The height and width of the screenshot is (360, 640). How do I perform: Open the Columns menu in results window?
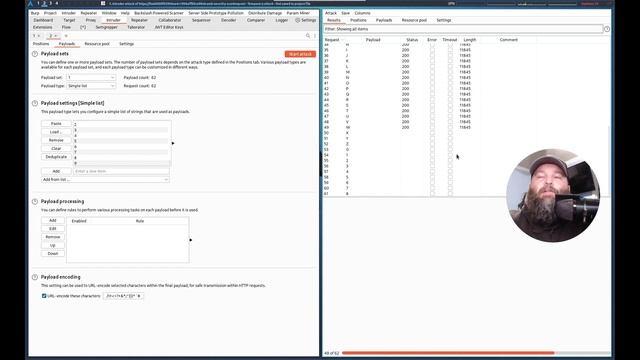362,13
